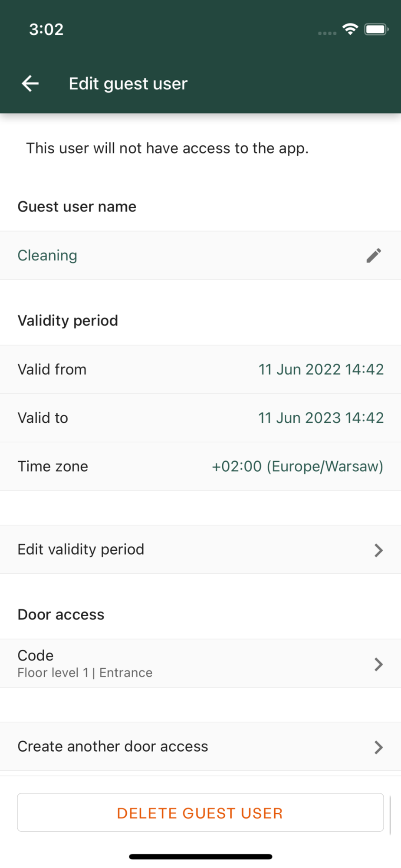The width and height of the screenshot is (401, 868).
Task: Tap the scrollbar beside delete button
Action: pyautogui.click(x=390, y=815)
